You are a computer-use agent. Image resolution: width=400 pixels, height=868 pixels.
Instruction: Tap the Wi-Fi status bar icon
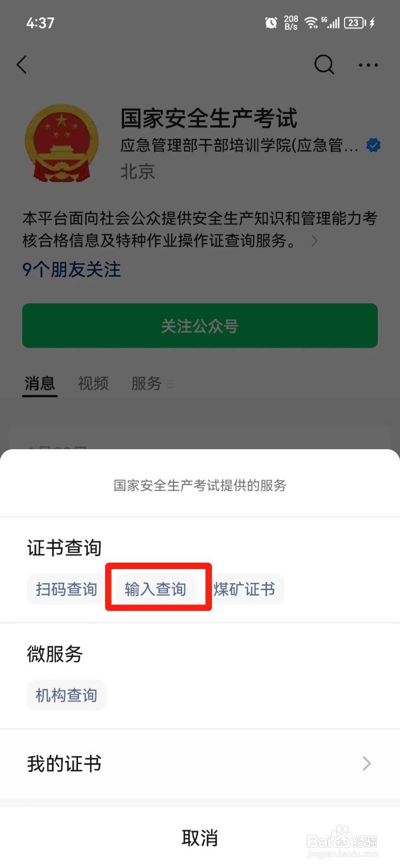tap(311, 22)
